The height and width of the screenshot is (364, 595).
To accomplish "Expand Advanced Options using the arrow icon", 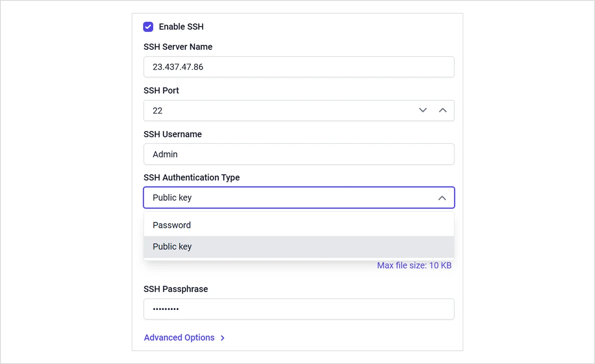I will [x=223, y=338].
